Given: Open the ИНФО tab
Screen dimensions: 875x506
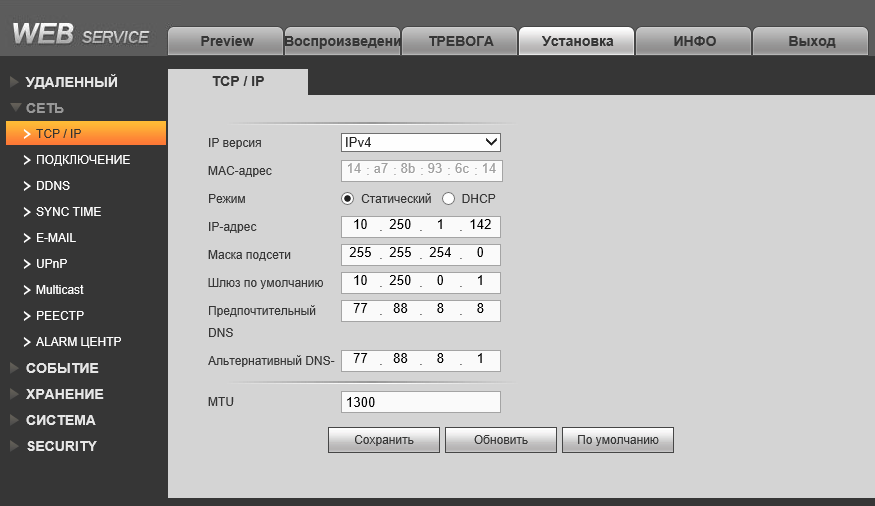Looking at the screenshot, I should 694,41.
